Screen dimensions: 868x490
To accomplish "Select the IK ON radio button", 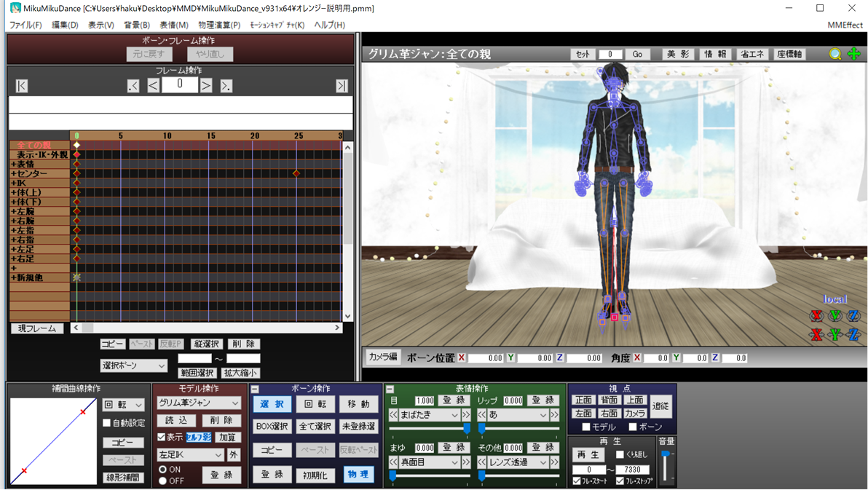I will (163, 469).
